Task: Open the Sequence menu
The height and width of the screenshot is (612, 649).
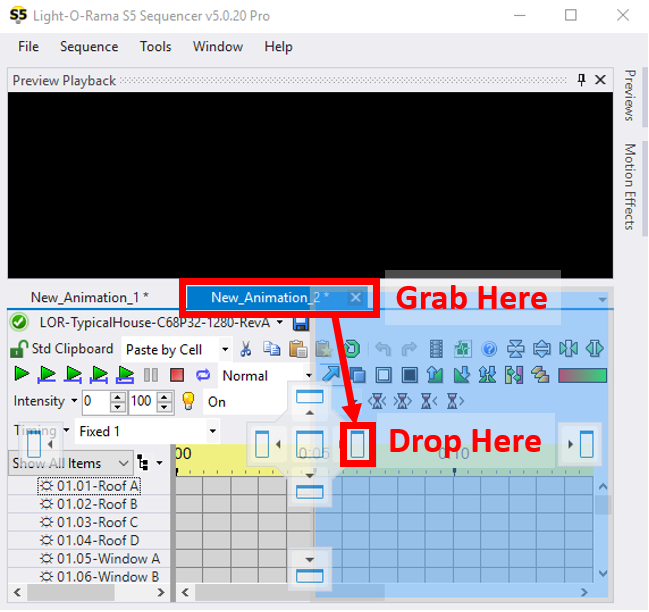Action: coord(89,47)
